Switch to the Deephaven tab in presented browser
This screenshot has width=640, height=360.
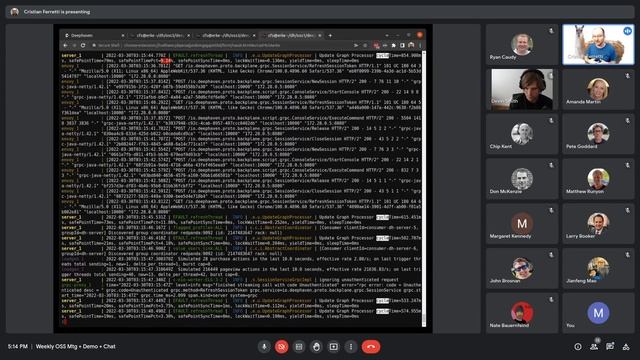[94, 36]
